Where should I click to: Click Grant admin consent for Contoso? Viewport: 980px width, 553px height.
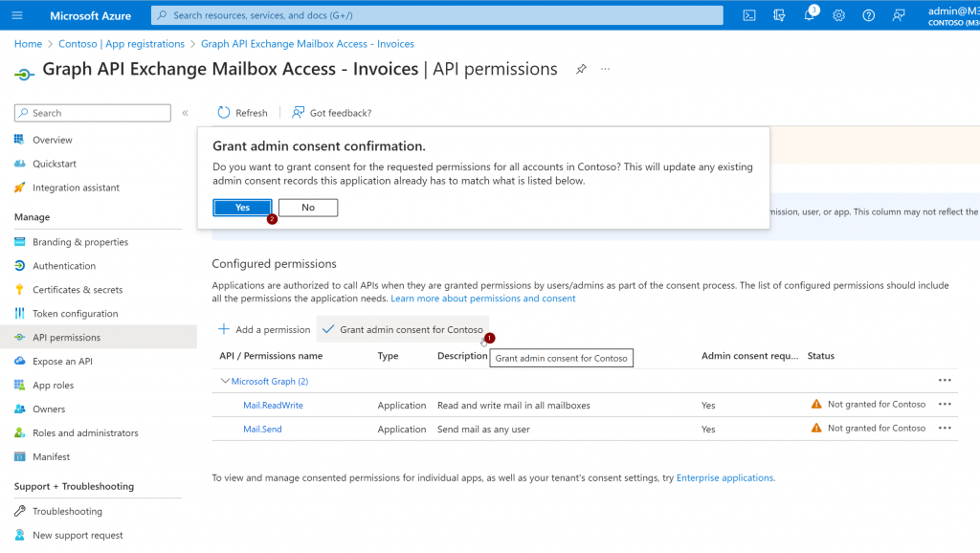click(x=403, y=329)
